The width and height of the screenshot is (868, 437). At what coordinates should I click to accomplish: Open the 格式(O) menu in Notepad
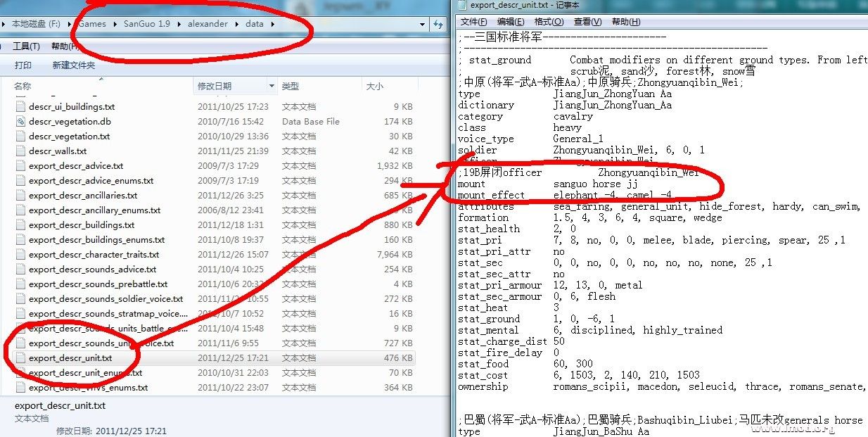[x=549, y=22]
